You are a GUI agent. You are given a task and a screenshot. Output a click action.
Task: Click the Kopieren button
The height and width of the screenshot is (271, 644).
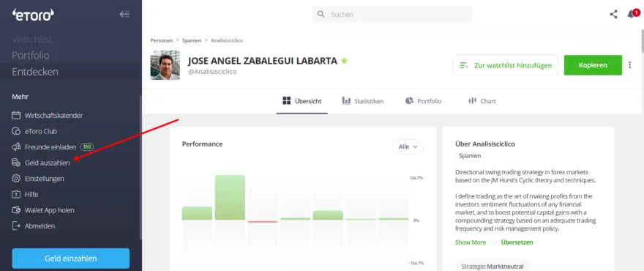coord(593,65)
